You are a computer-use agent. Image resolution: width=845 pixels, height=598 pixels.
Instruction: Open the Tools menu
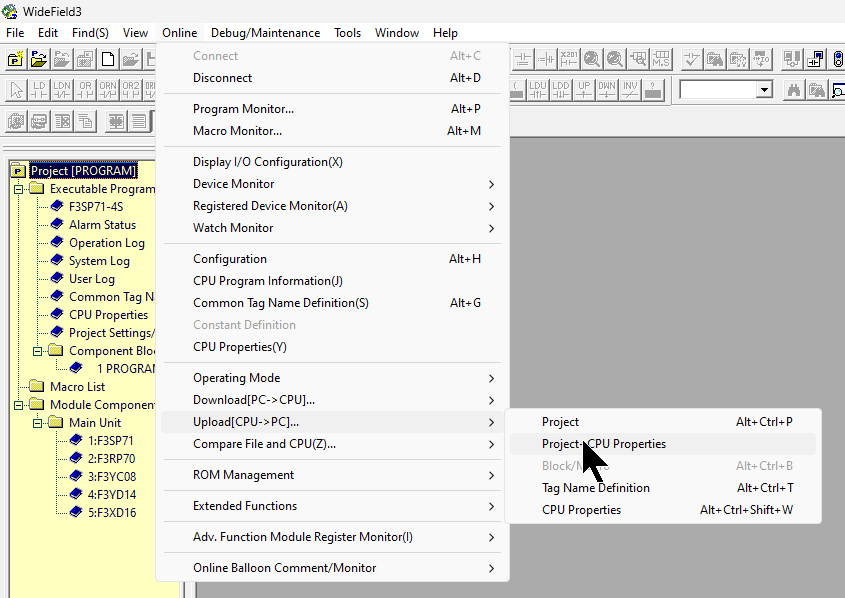point(348,33)
